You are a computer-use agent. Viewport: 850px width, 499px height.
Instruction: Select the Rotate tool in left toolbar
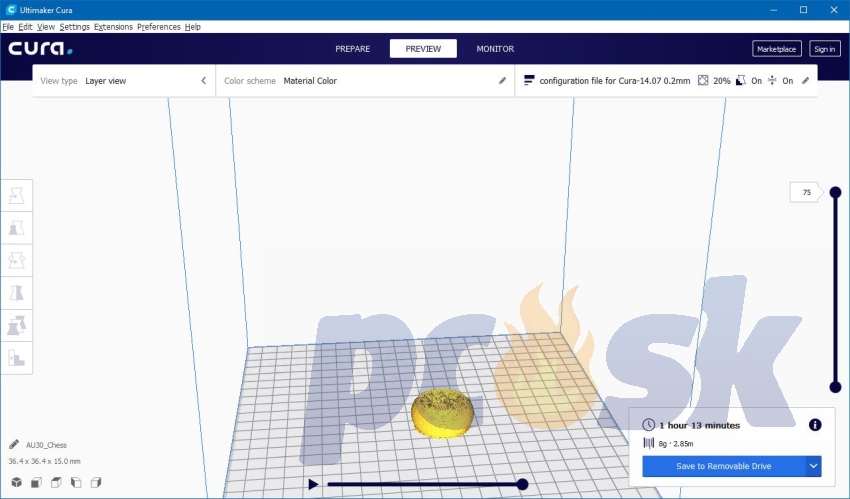[16, 261]
